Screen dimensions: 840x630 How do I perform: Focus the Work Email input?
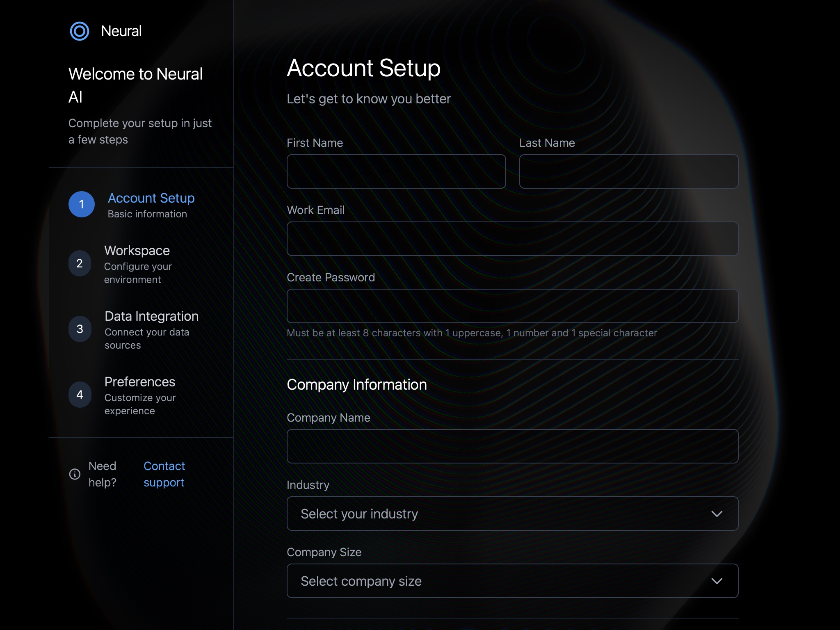click(x=512, y=238)
